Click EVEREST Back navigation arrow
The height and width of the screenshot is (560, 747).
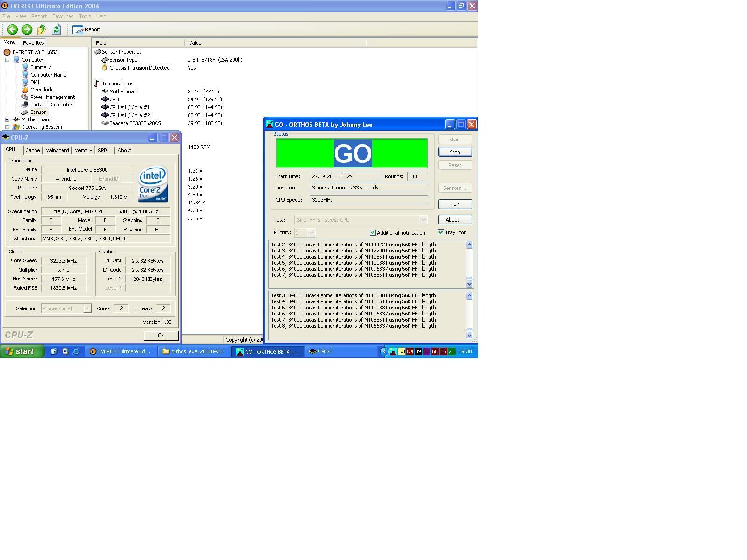[x=13, y=29]
